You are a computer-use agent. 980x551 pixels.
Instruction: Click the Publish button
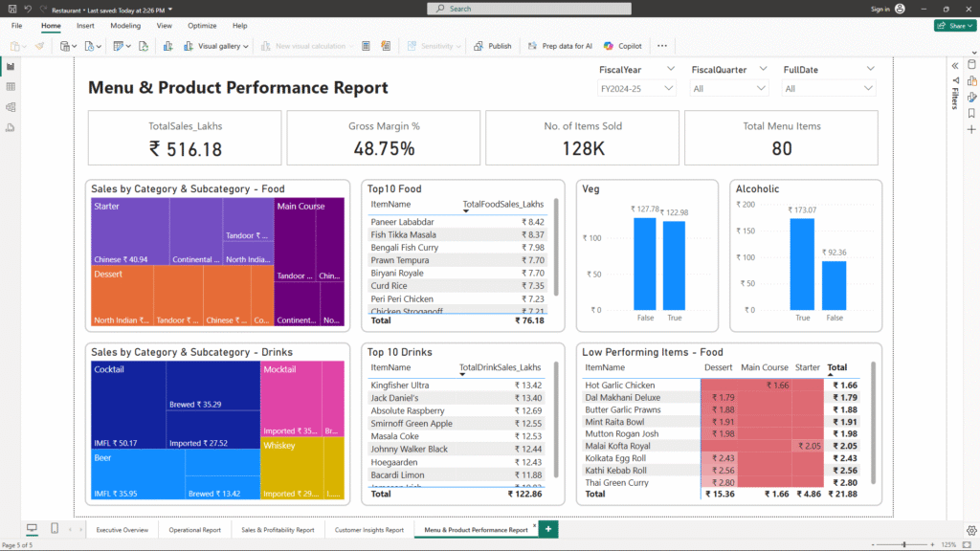click(x=493, y=46)
